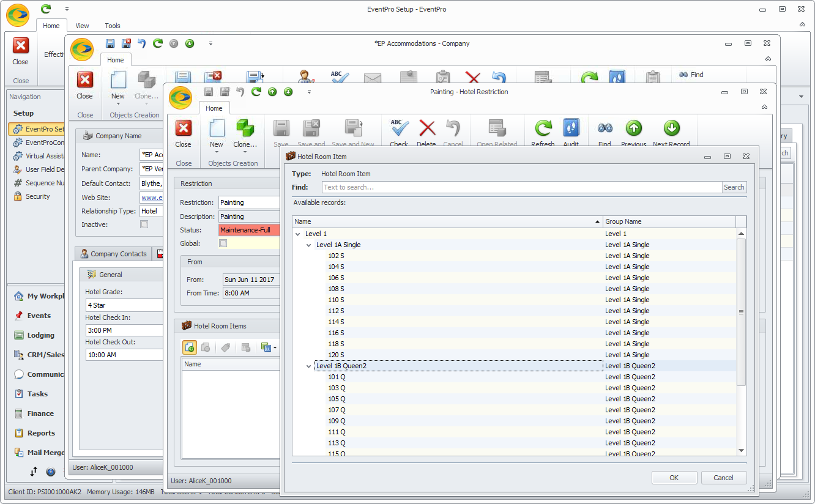
Task: Open Tasks module in navigation pane
Action: (x=37, y=394)
